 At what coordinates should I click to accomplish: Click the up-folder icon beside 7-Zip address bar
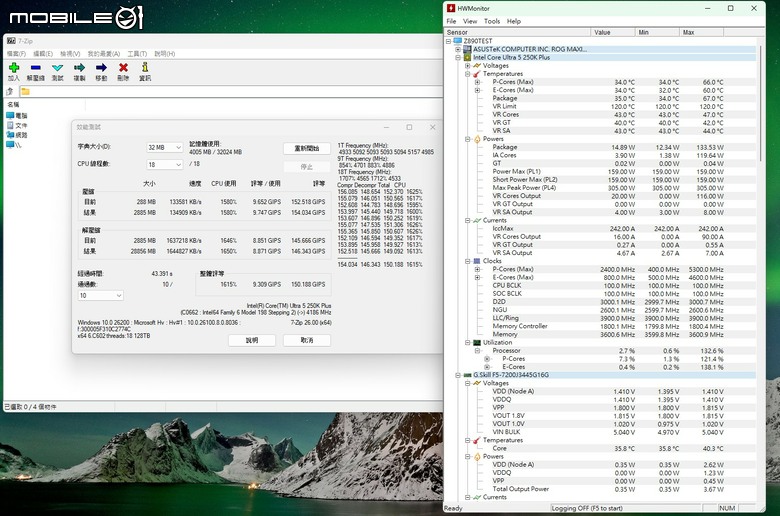click(10, 92)
